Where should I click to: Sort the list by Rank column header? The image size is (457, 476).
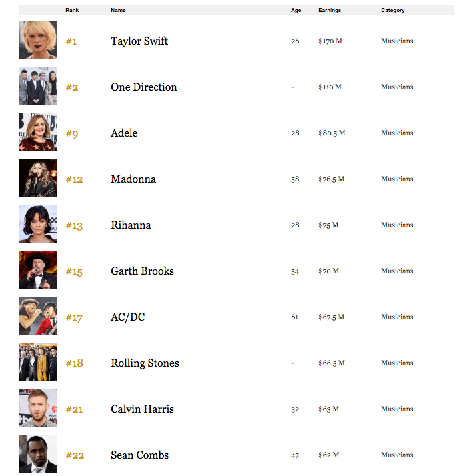click(x=72, y=10)
